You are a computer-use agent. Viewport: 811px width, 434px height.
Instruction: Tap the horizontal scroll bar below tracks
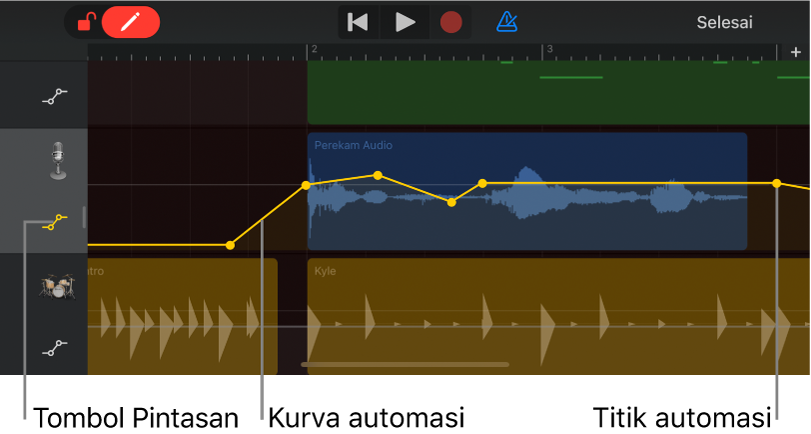pos(405,365)
